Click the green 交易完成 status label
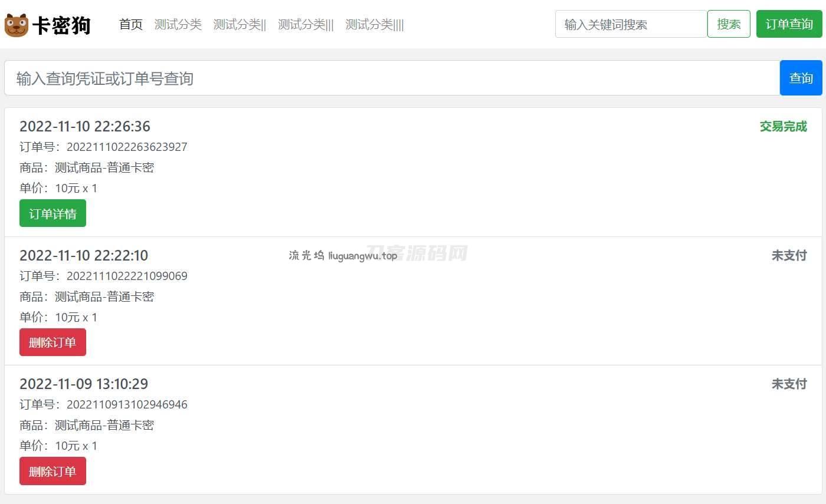Image resolution: width=826 pixels, height=504 pixels. point(783,126)
